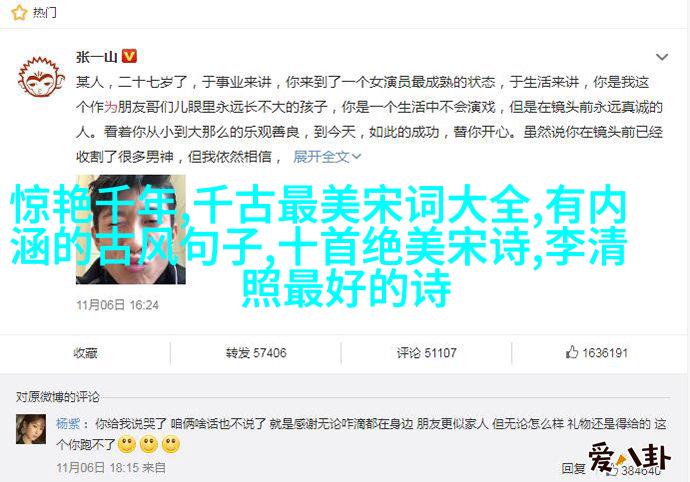Open the 热门 hot posts label
Image resolution: width=690 pixels, height=482 pixels.
[x=45, y=13]
